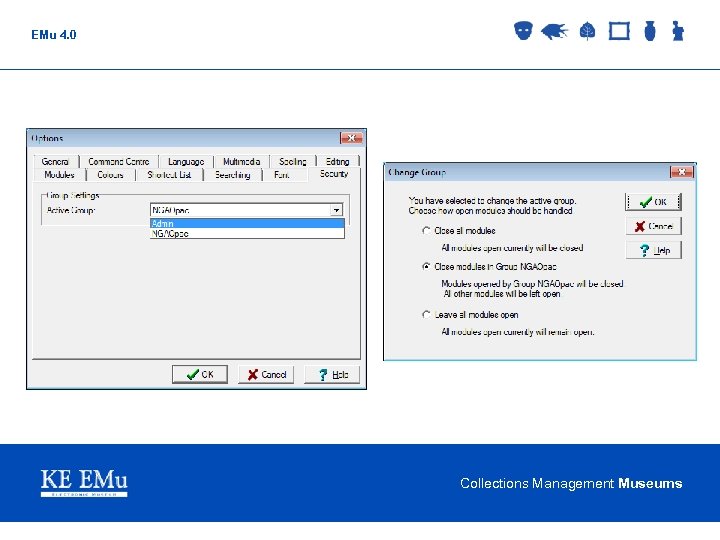Click OK in Change Group dialog
The image size is (720, 540).
pyautogui.click(x=653, y=202)
